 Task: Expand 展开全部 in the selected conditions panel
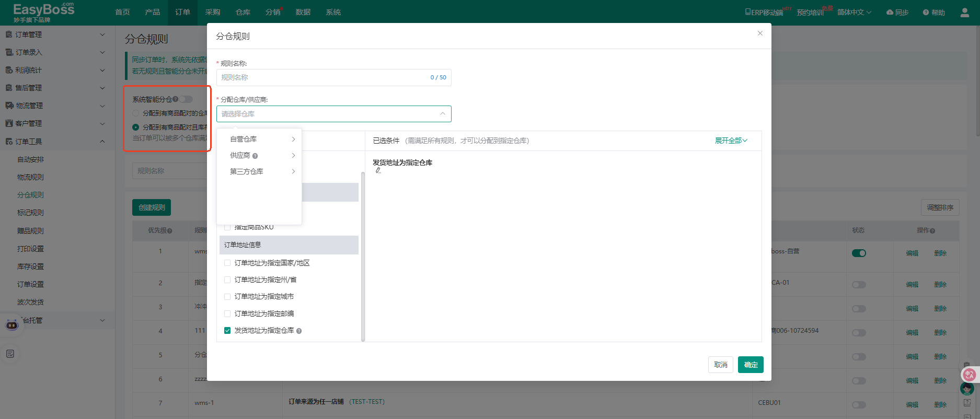tap(731, 141)
